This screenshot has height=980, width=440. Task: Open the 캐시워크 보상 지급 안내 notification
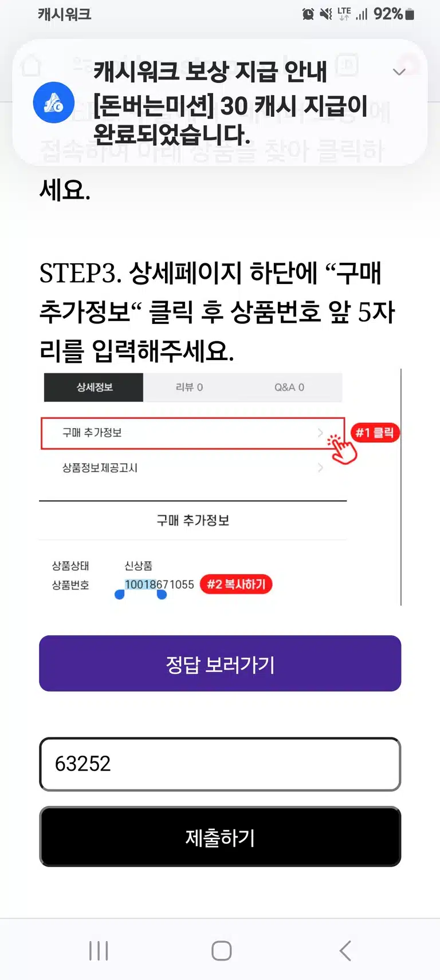(x=220, y=103)
